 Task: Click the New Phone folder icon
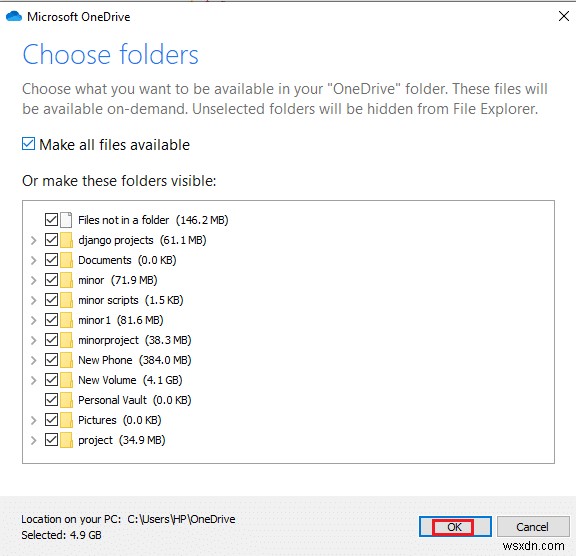coord(66,360)
